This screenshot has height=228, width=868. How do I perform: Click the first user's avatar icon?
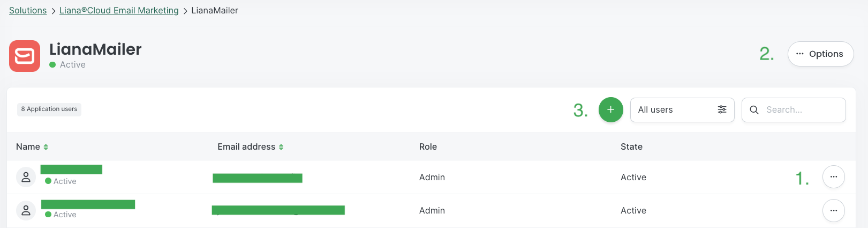(26, 177)
